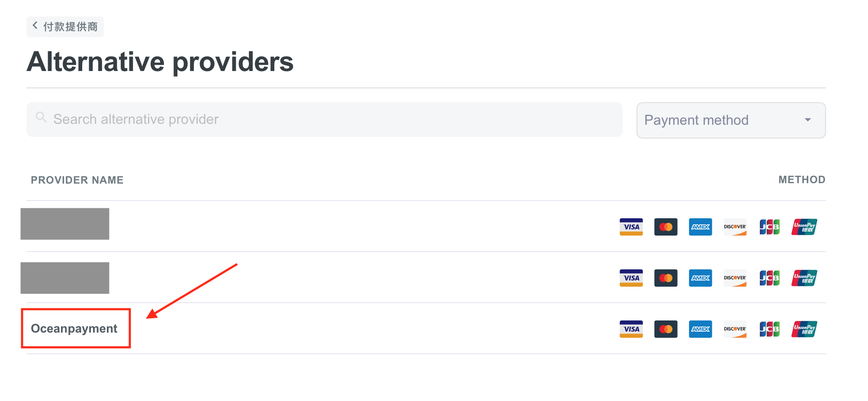
Task: Click the Visa icon in Oceanpayment row
Action: (631, 329)
